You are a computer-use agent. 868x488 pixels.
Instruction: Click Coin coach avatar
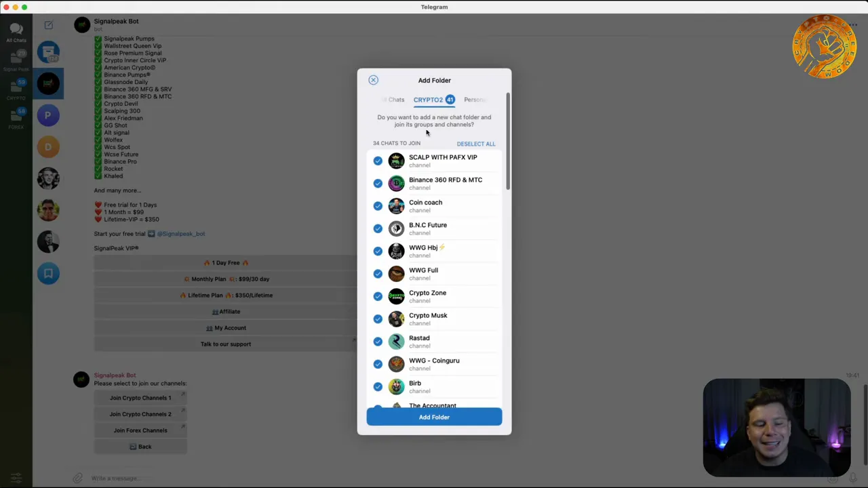[396, 206]
